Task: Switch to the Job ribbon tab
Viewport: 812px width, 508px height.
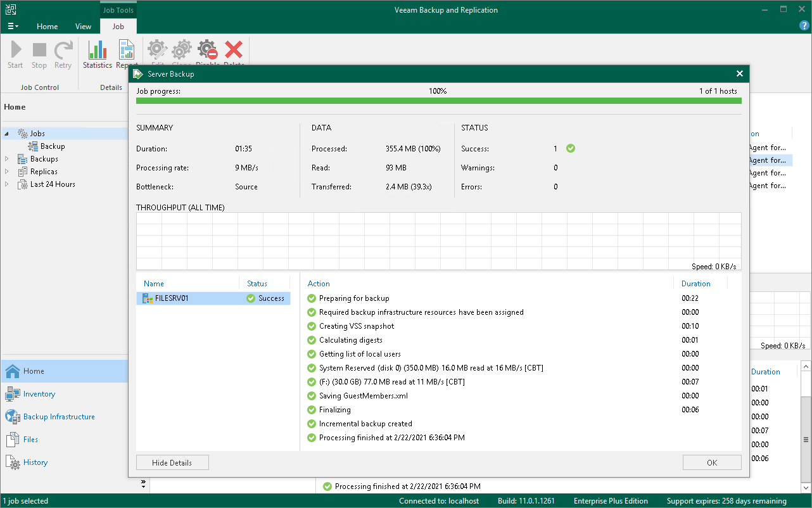Action: [118, 27]
